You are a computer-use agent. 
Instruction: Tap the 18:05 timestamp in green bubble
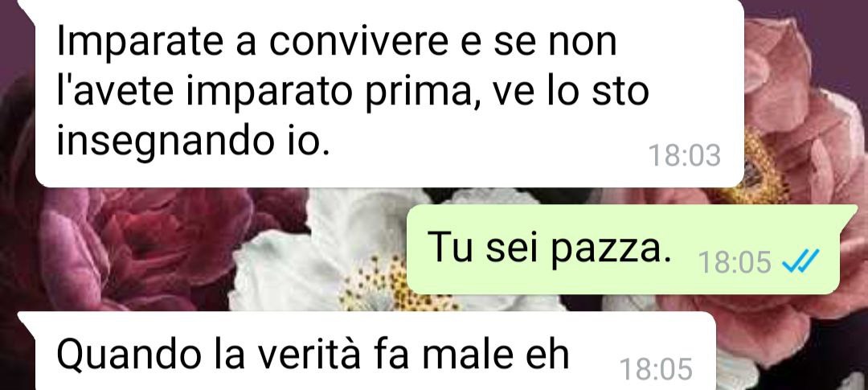coord(735,261)
